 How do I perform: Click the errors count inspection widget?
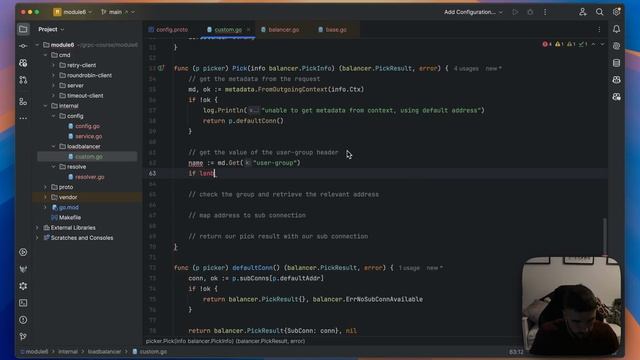click(547, 44)
